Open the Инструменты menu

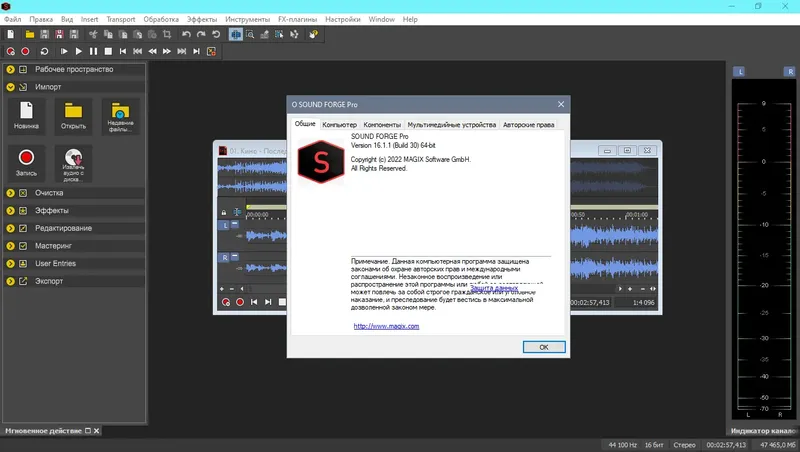[247, 19]
